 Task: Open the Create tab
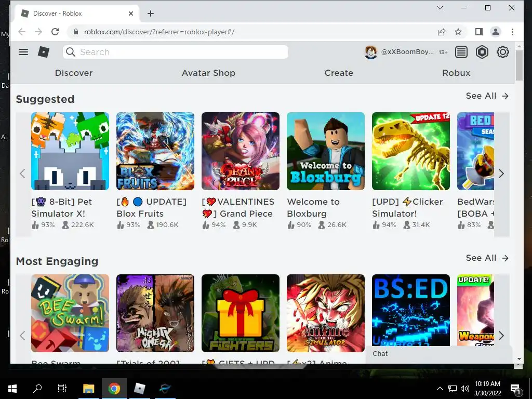339,73
